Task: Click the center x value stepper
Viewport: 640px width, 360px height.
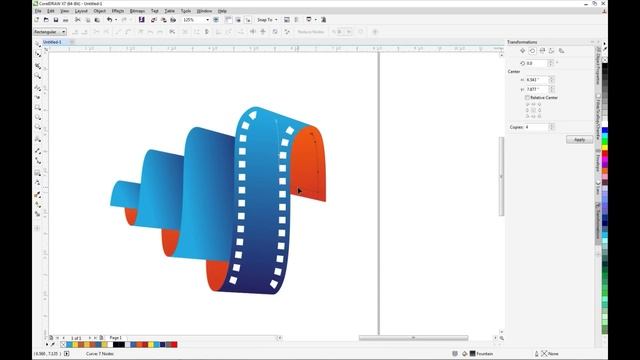Action: coord(551,80)
